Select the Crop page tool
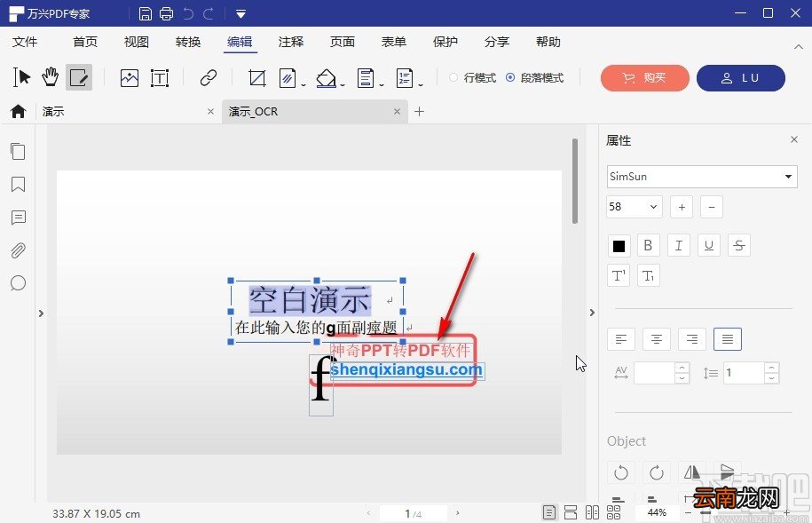Viewport: 812px width, 523px height. (256, 78)
